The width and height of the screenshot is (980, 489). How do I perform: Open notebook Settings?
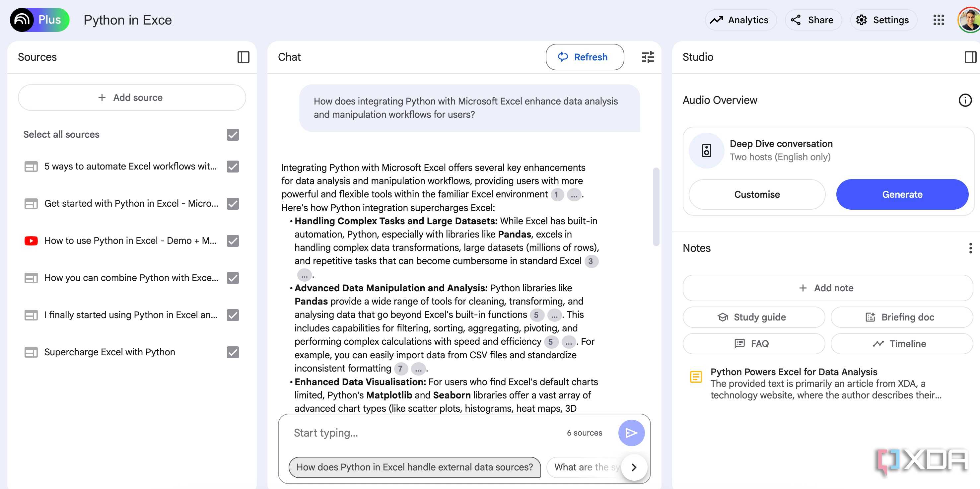pos(883,20)
